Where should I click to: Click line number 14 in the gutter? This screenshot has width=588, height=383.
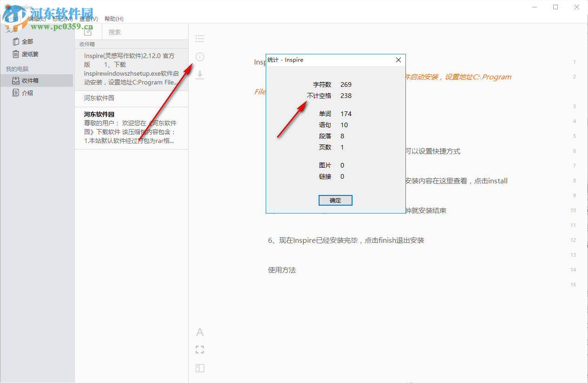pyautogui.click(x=573, y=270)
